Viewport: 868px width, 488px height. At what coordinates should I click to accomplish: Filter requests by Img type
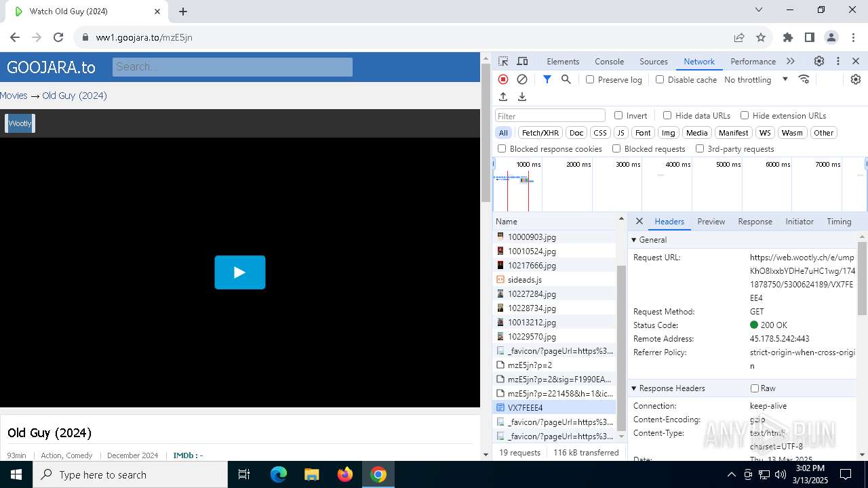coord(669,133)
